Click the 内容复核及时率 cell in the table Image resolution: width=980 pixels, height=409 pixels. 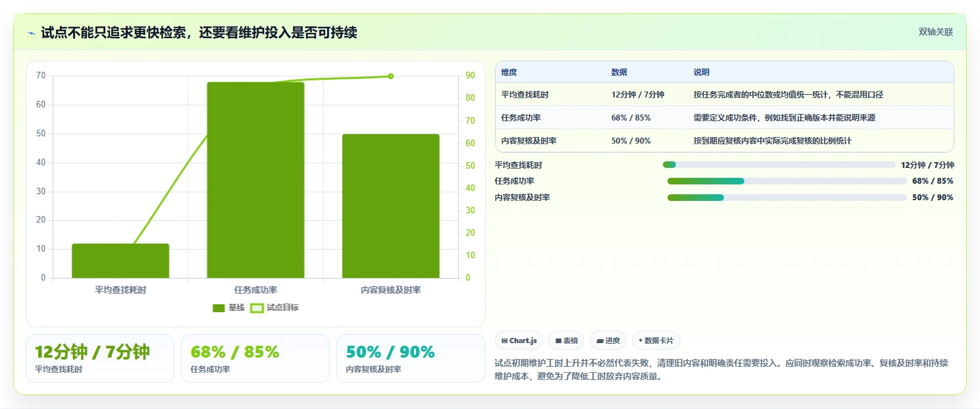[529, 141]
